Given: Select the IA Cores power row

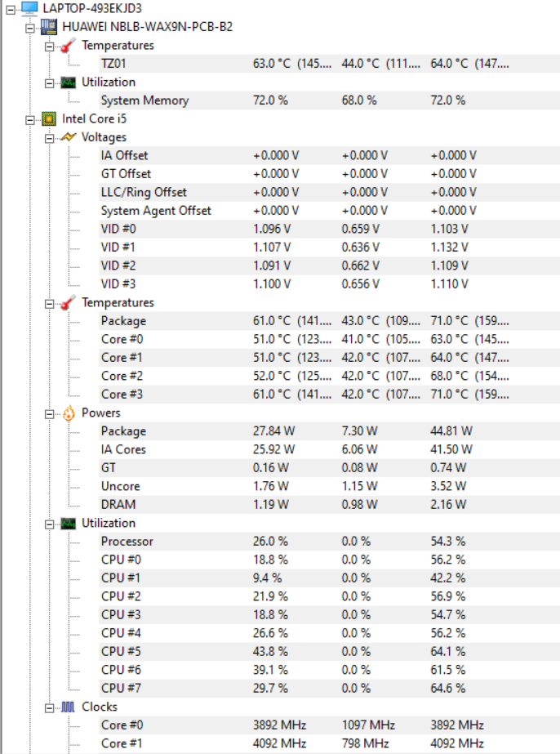Looking at the screenshot, I should coord(329,449).
